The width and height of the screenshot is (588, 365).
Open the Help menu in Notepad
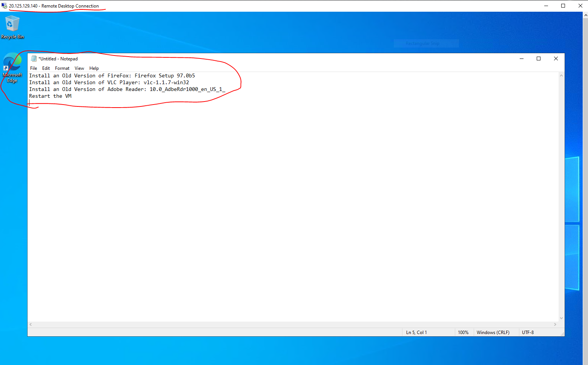(x=94, y=68)
